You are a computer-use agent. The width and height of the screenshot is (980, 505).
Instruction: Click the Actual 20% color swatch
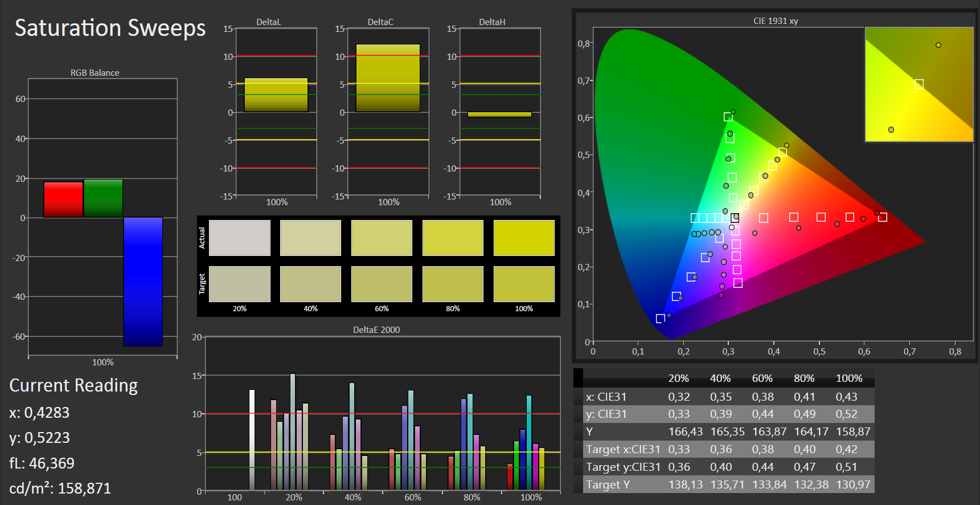tap(240, 238)
